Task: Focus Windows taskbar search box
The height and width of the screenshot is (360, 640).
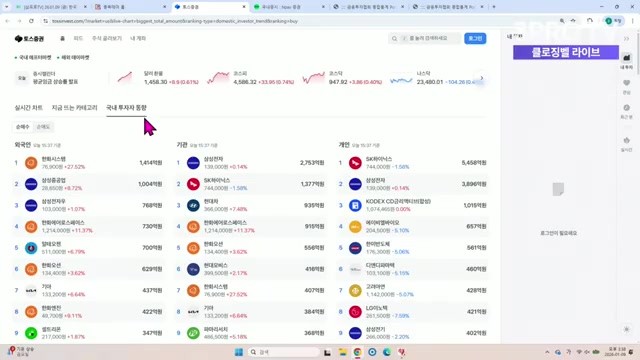Action: pos(284,352)
